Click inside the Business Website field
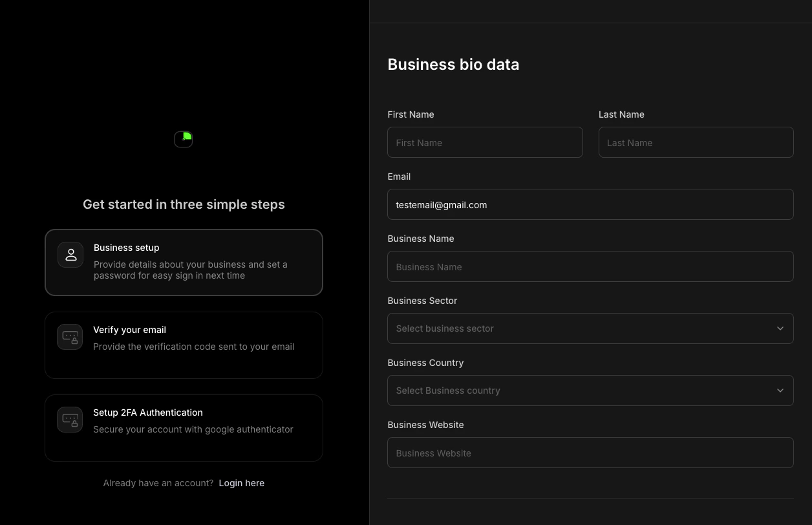The image size is (812, 525). point(590,453)
